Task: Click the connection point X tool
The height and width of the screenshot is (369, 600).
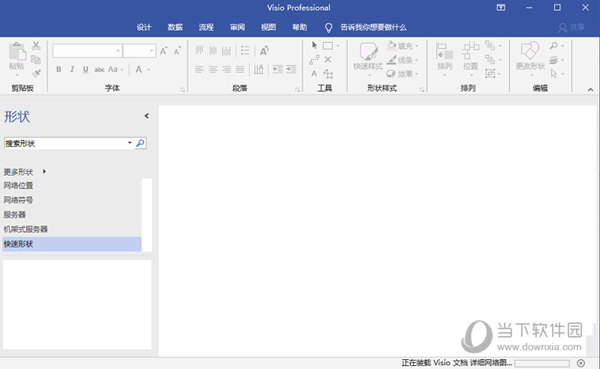Action: tap(328, 59)
